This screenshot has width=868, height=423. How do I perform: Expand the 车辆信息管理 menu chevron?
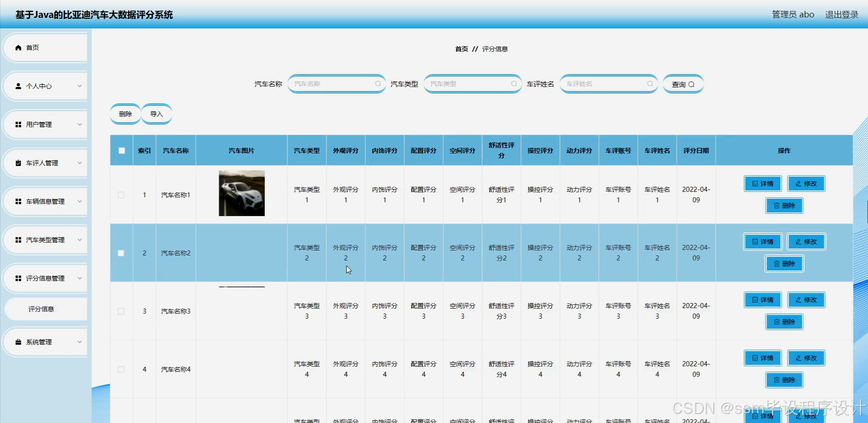pyautogui.click(x=80, y=201)
